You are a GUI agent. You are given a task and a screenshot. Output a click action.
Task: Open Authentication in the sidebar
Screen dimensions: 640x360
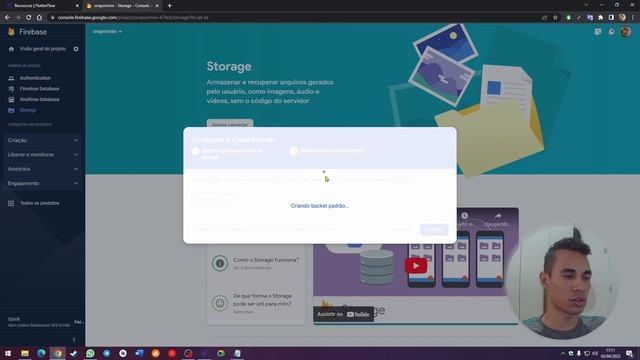pos(35,78)
